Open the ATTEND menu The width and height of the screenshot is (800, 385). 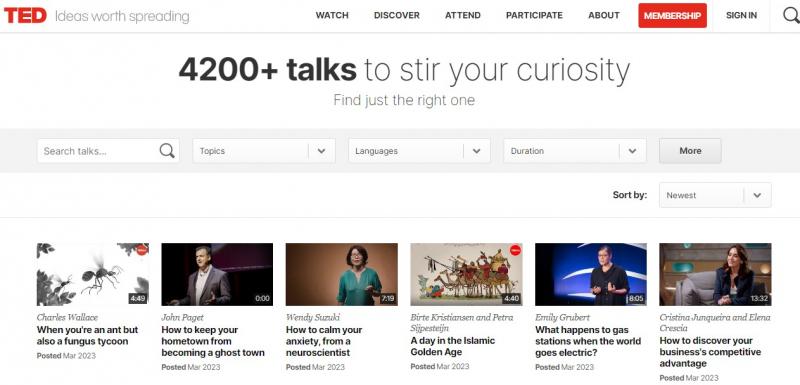click(463, 15)
